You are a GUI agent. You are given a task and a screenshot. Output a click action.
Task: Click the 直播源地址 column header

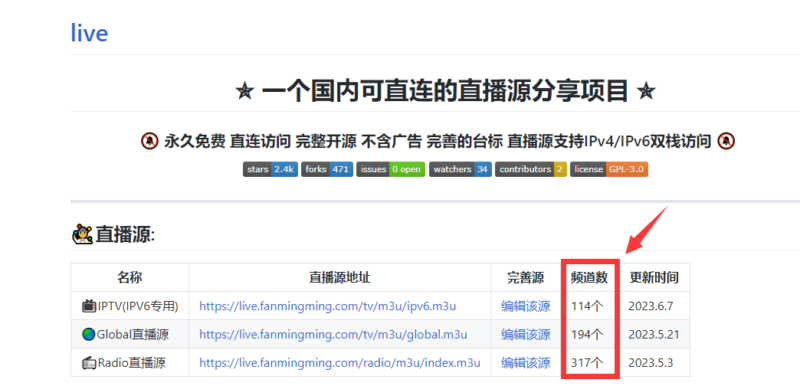(339, 277)
